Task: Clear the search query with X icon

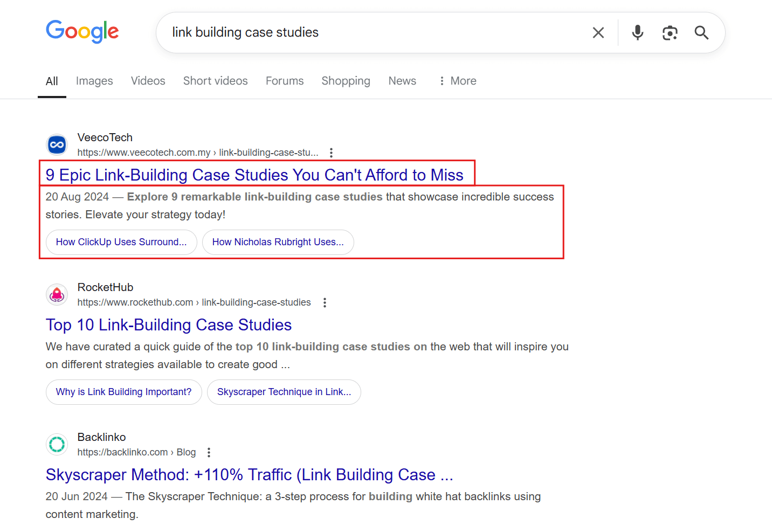Action: coord(598,33)
